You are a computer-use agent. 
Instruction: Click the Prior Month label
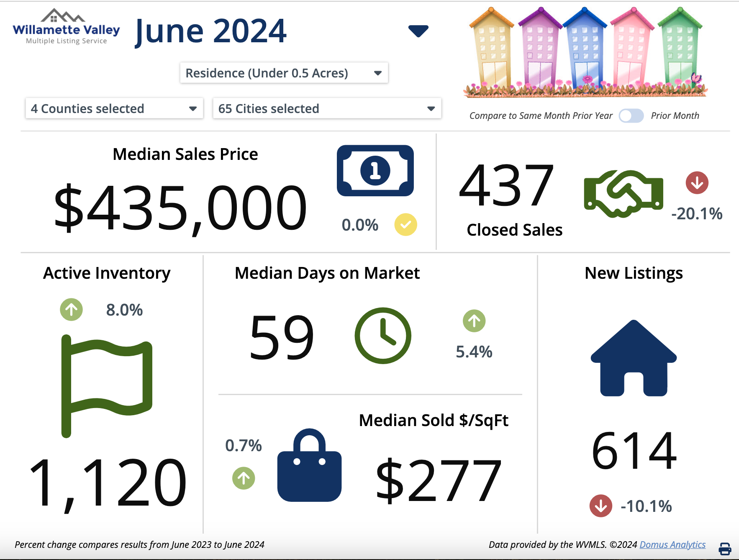coord(675,116)
